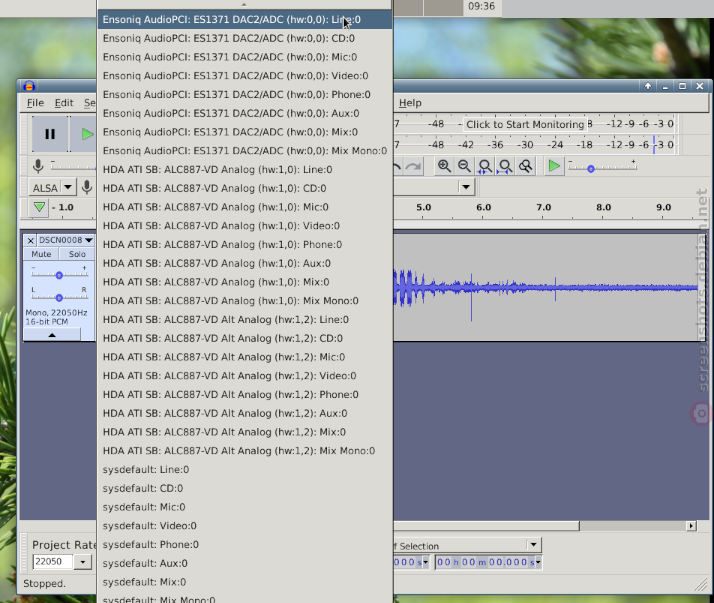This screenshot has height=603, width=714.
Task: Open the ALSA audio host dropdown
Action: (52, 187)
